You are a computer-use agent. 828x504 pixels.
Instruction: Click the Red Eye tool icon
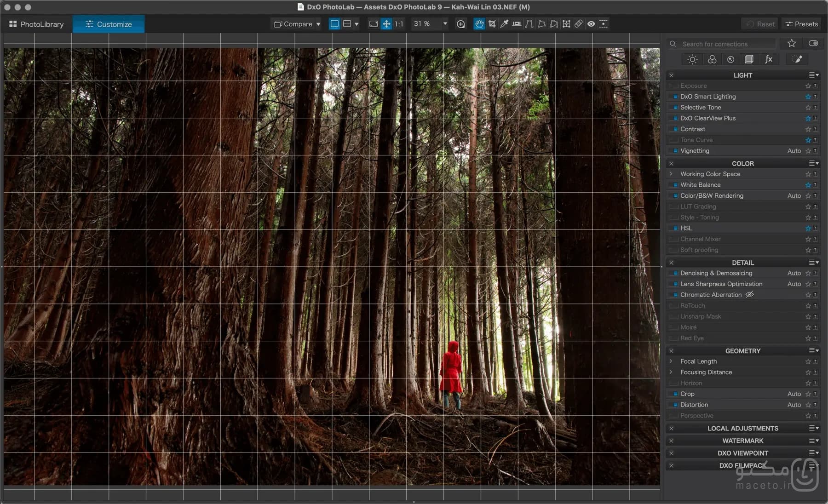pyautogui.click(x=591, y=24)
